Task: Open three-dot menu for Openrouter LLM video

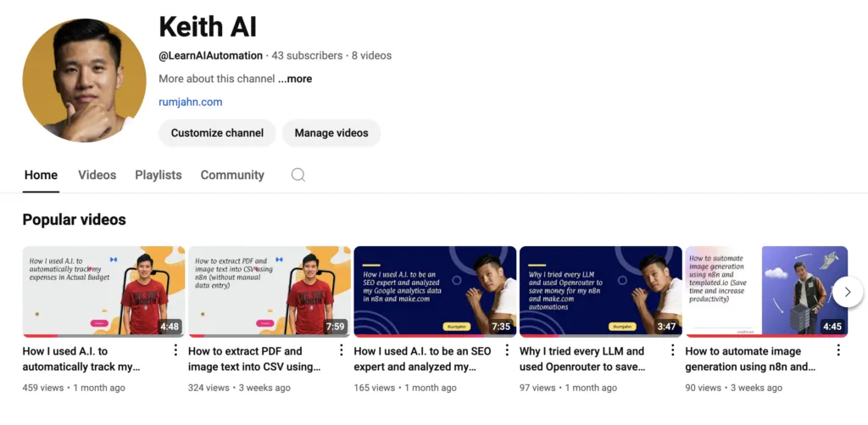Action: click(672, 350)
